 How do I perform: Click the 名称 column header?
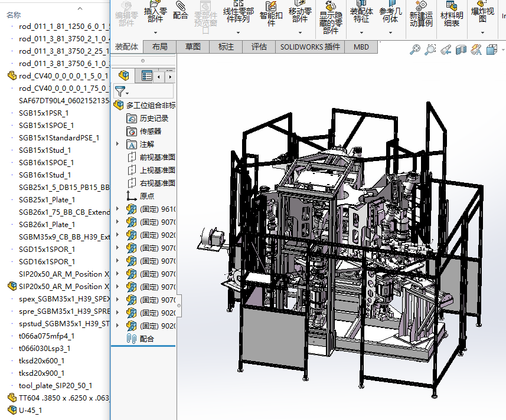[x=14, y=15]
